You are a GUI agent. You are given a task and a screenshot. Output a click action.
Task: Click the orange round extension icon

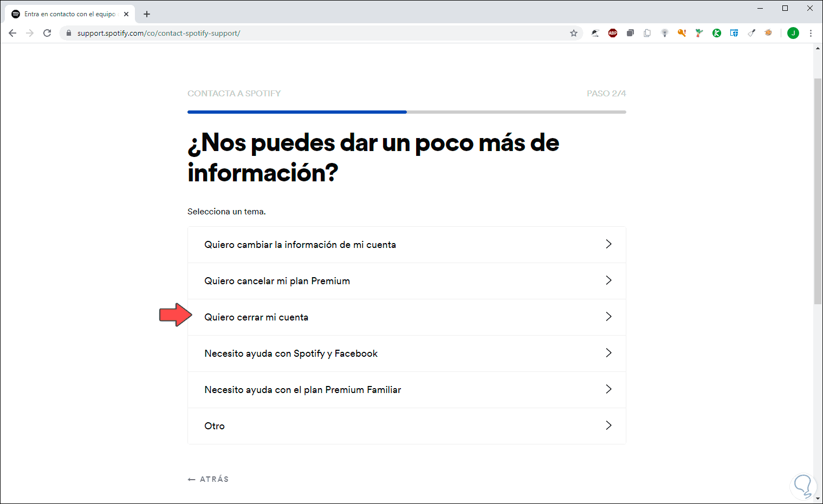coord(768,33)
